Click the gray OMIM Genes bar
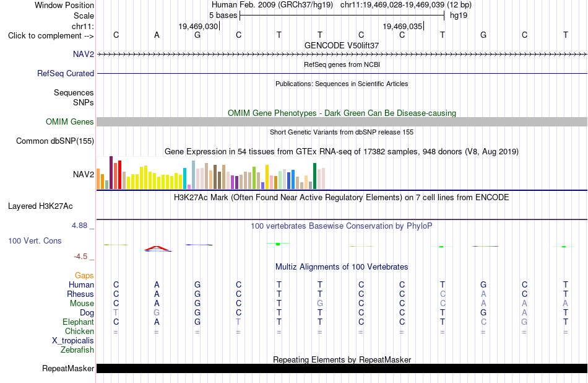 (342, 121)
